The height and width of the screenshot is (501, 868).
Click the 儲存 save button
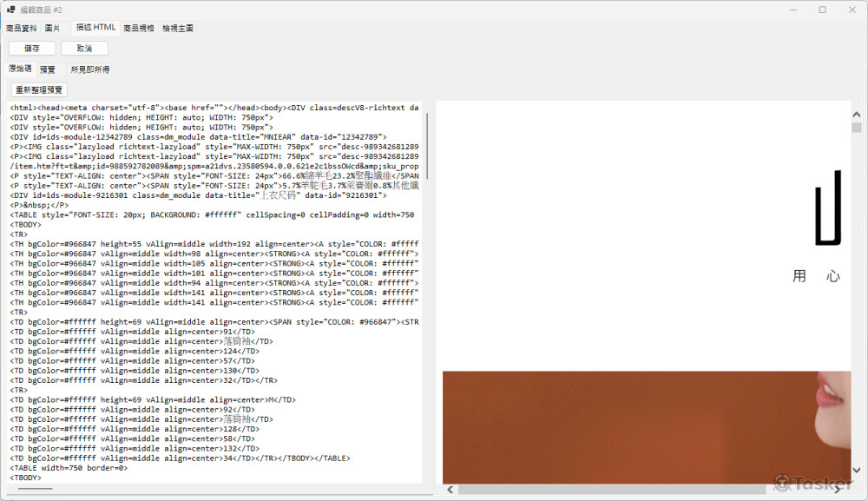coord(32,49)
